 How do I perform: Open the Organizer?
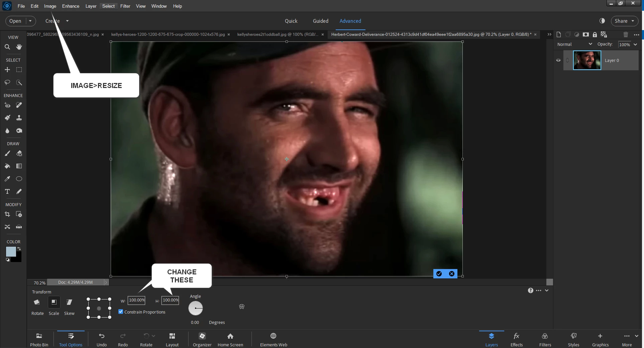point(202,339)
